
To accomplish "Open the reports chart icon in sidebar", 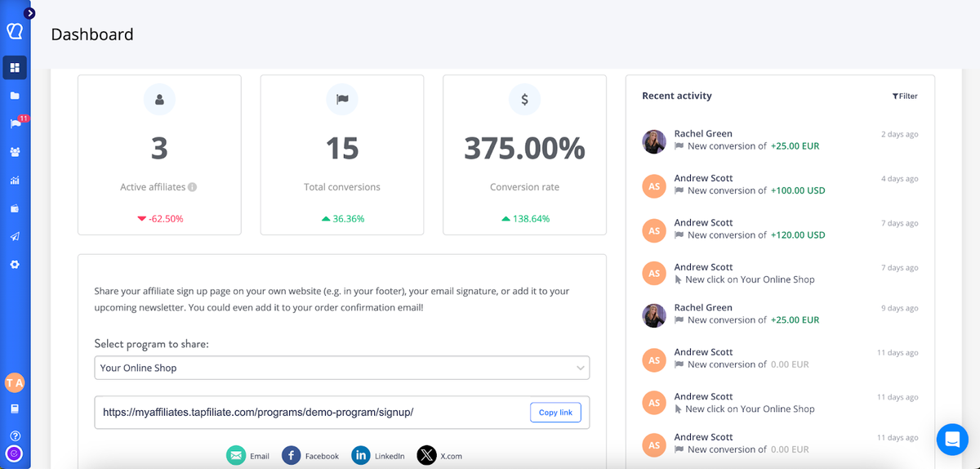I will [15, 181].
